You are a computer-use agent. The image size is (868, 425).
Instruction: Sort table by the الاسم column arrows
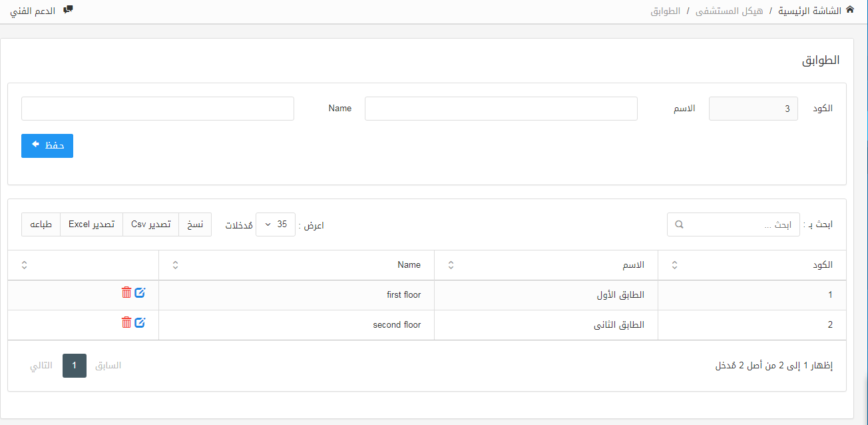[x=451, y=265]
